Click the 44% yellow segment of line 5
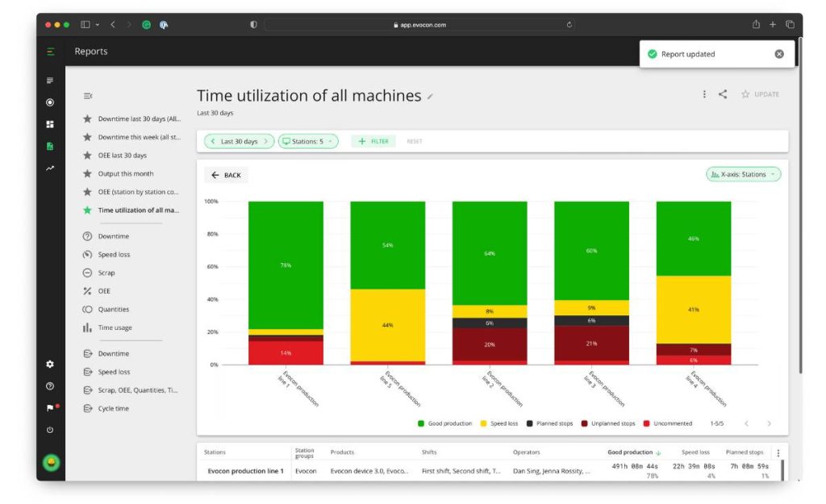This screenshot has height=504, width=826. point(388,325)
